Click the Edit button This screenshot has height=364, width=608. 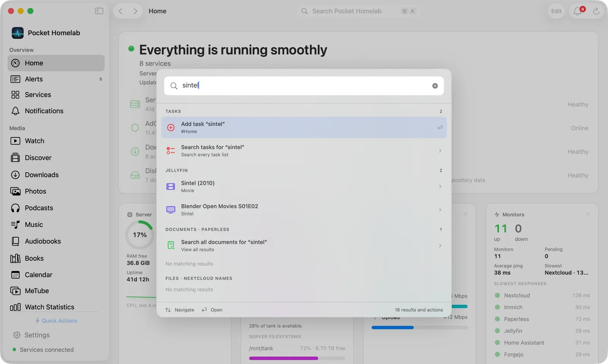(x=556, y=11)
